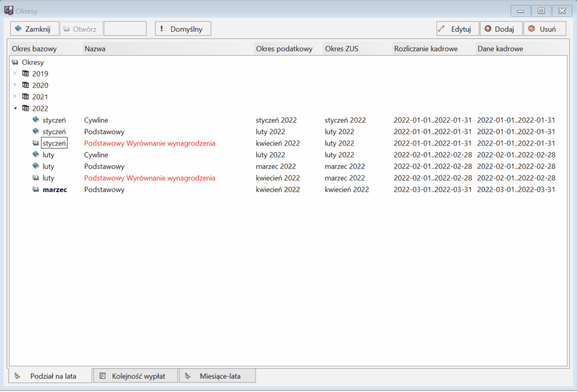Set period as default with Domyślny
577x392 pixels.
click(183, 29)
